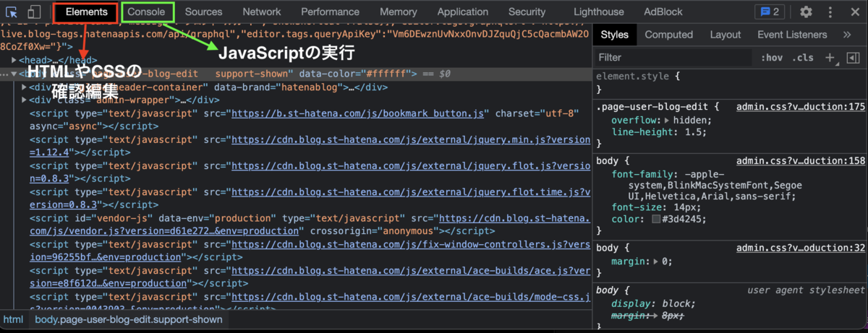Add a new style rule with plus icon
This screenshot has width=868, height=333.
point(830,57)
